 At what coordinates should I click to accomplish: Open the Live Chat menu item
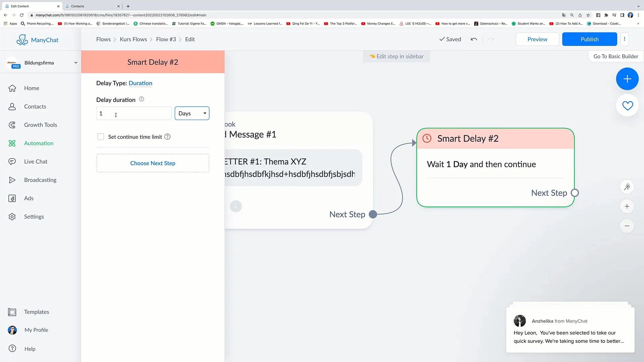(x=36, y=162)
